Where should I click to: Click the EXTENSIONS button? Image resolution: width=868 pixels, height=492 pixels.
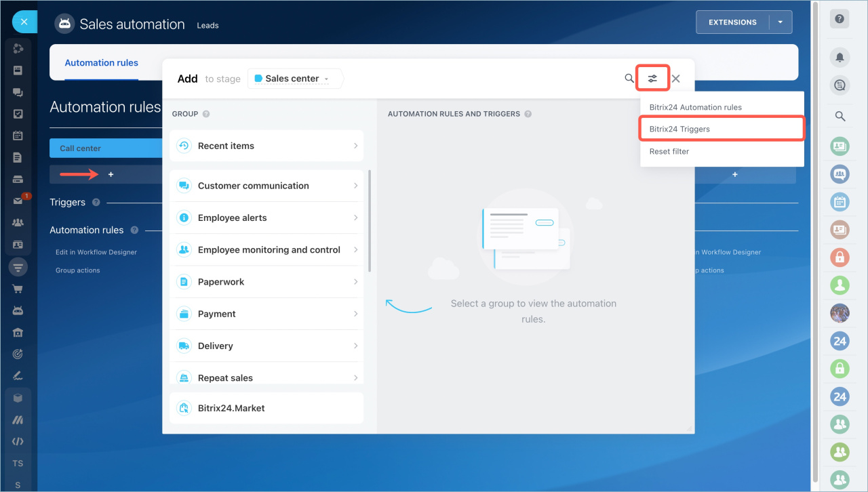click(x=732, y=22)
